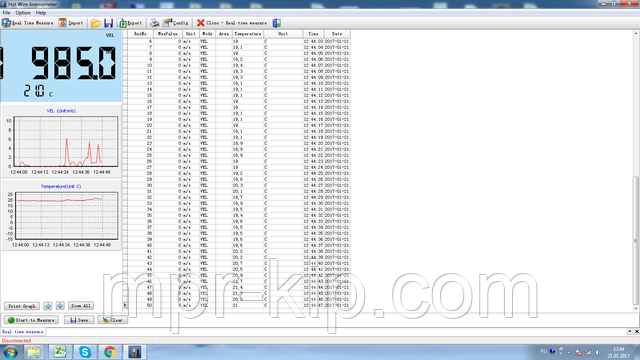Close real time measure via red X
The height and width of the screenshot is (360, 640).
(x=231, y=23)
